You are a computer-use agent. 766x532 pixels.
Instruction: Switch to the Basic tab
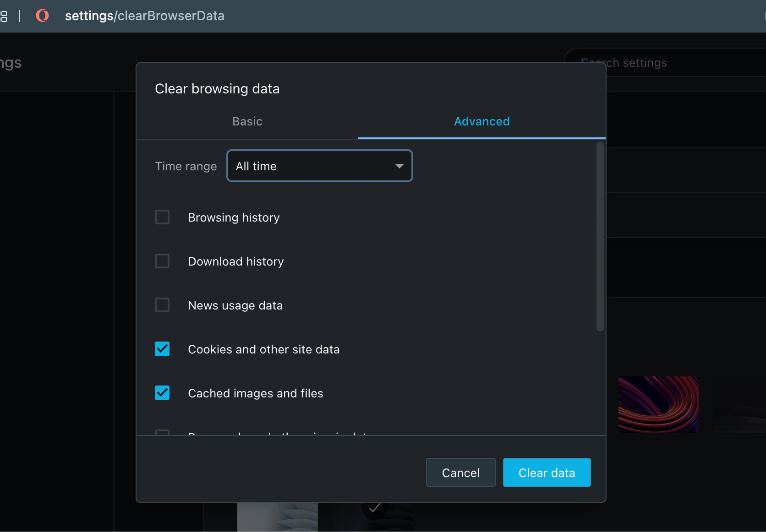[x=247, y=121]
